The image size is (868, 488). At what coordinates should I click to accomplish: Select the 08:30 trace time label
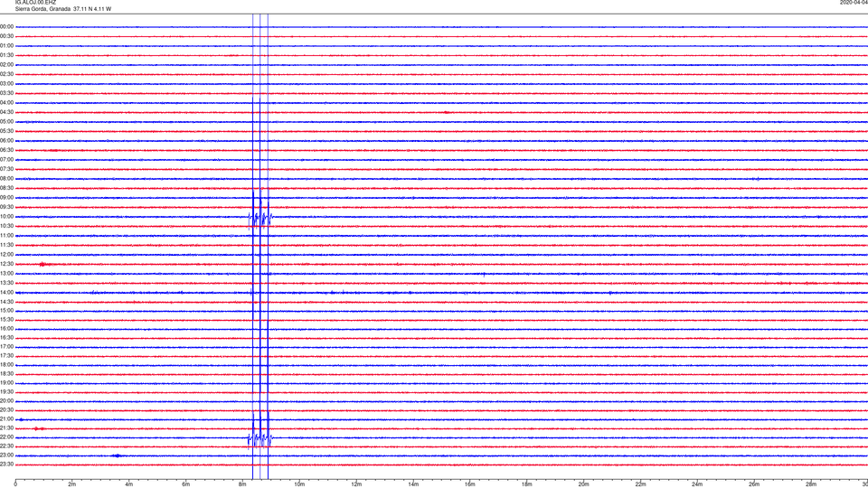(6, 188)
